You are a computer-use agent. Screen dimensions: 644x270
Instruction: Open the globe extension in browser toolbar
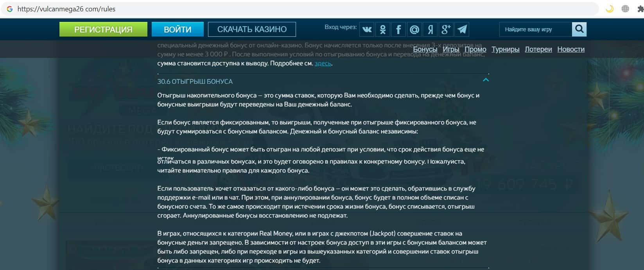[625, 9]
